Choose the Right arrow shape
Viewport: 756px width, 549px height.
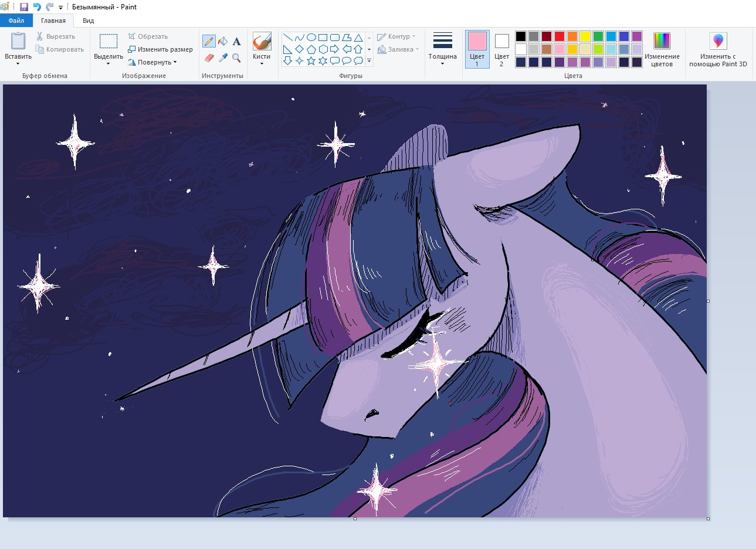[335, 49]
